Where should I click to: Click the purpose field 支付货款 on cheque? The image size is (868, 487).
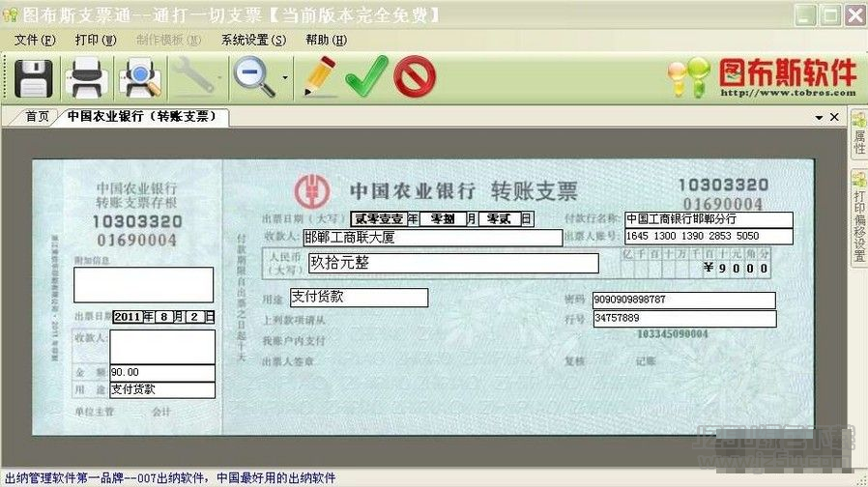click(x=359, y=298)
